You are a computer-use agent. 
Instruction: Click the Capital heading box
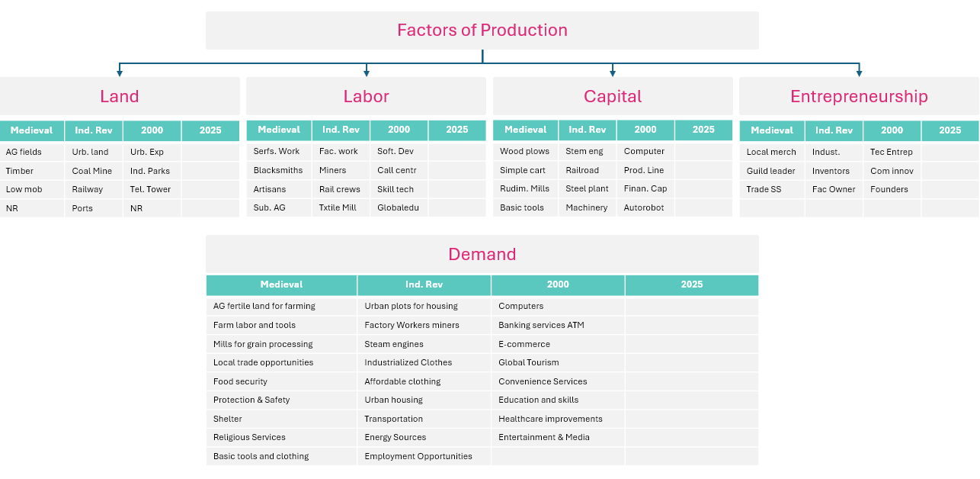point(613,96)
